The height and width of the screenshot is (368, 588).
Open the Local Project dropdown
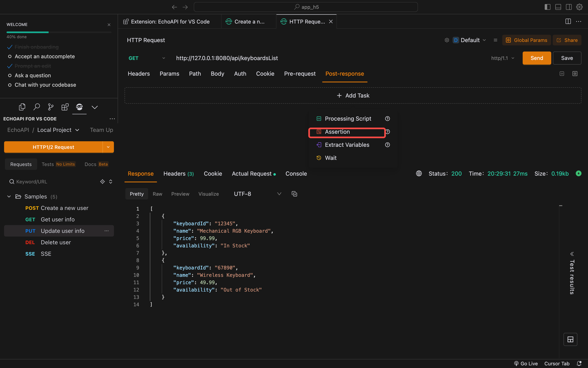[58, 130]
